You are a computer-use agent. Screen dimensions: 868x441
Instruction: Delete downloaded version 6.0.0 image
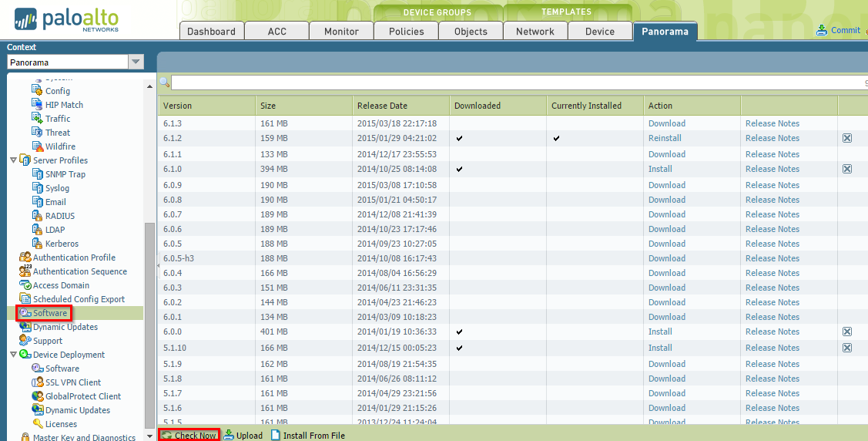click(x=847, y=332)
